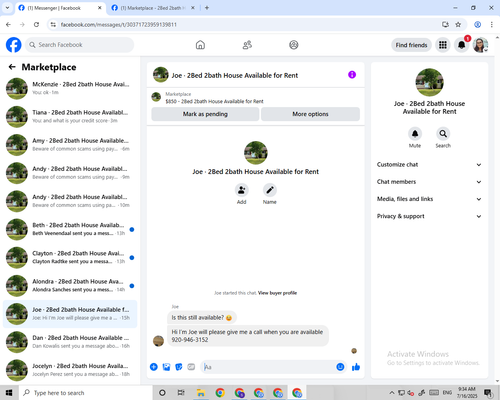The width and height of the screenshot is (500, 400).
Task: Open View buyer profile link
Action: 277,293
